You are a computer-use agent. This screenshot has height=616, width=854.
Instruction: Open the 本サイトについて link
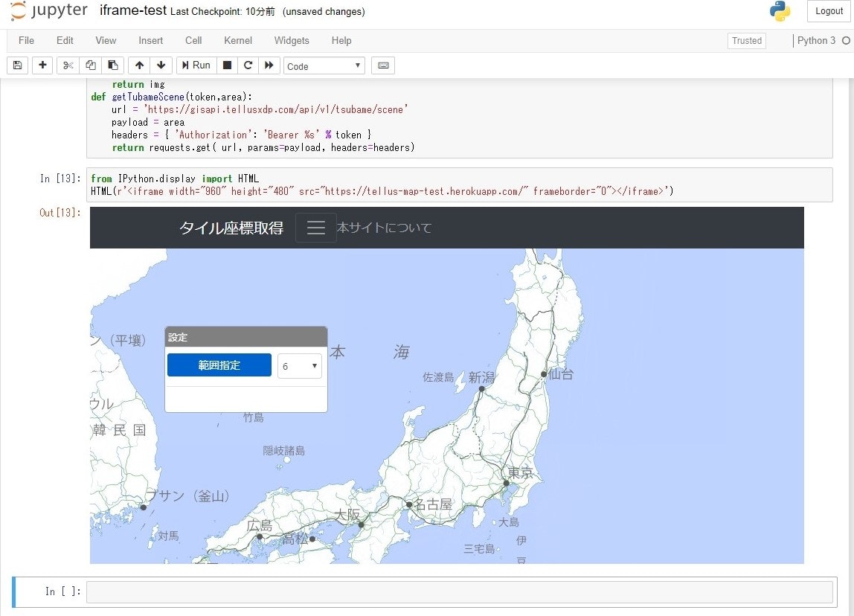tap(384, 228)
